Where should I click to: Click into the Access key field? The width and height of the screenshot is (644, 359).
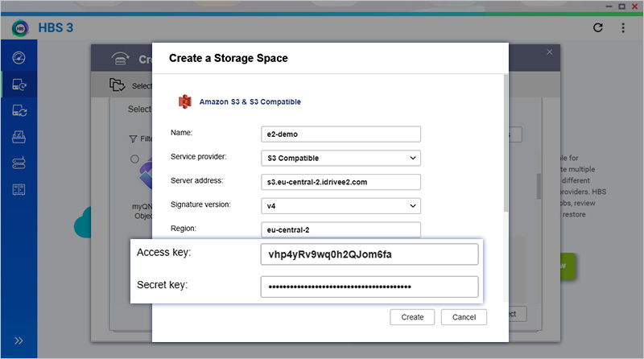tap(369, 254)
